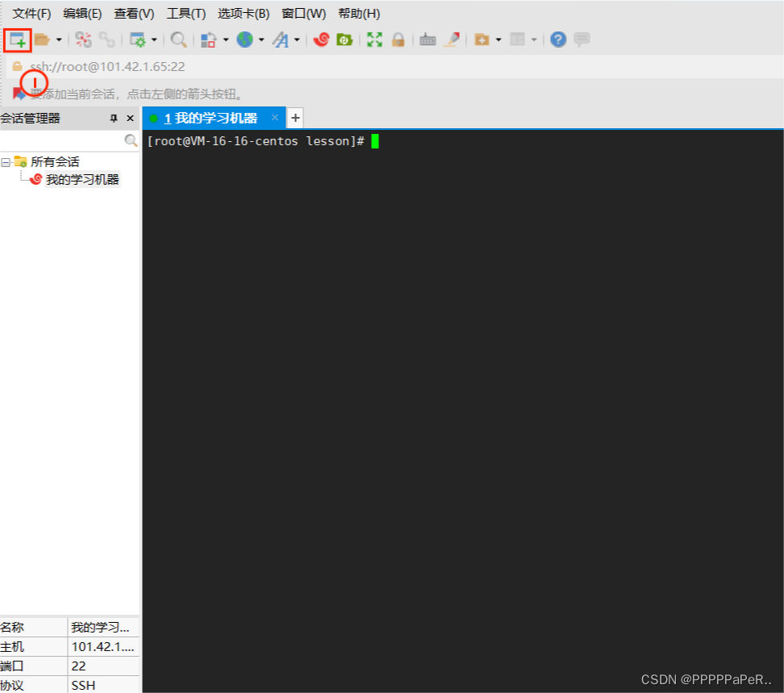The height and width of the screenshot is (693, 784).
Task: Open the folder-with-plus dropdown arrow
Action: pos(498,40)
